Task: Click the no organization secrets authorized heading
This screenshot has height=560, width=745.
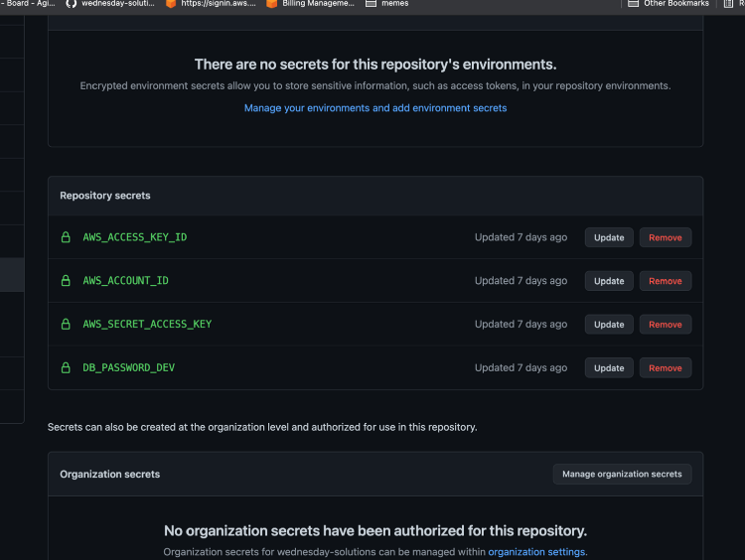Action: [x=375, y=530]
